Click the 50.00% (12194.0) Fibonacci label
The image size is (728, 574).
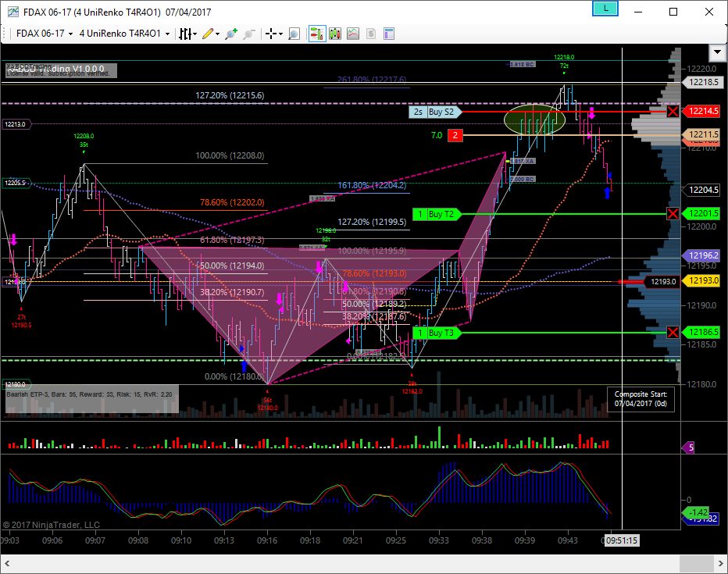[232, 266]
